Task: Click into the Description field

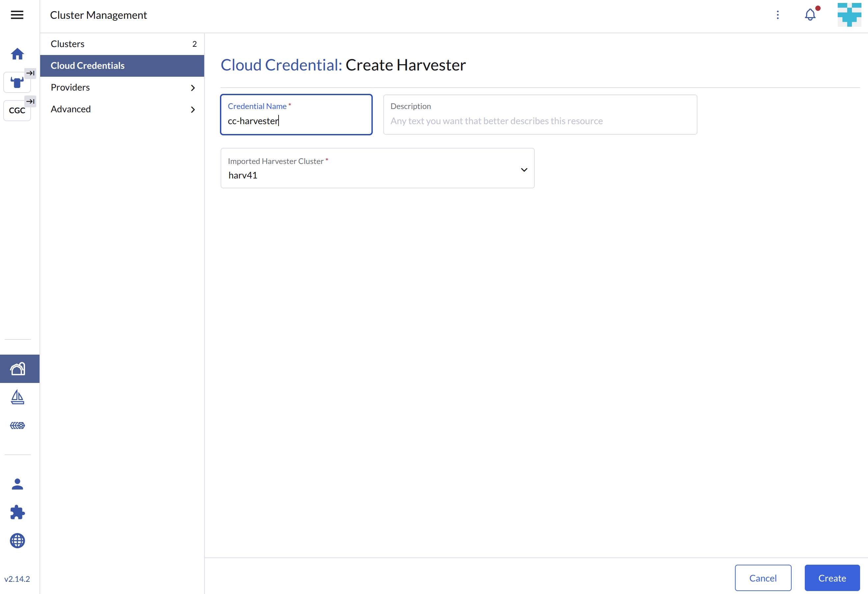Action: [540, 115]
